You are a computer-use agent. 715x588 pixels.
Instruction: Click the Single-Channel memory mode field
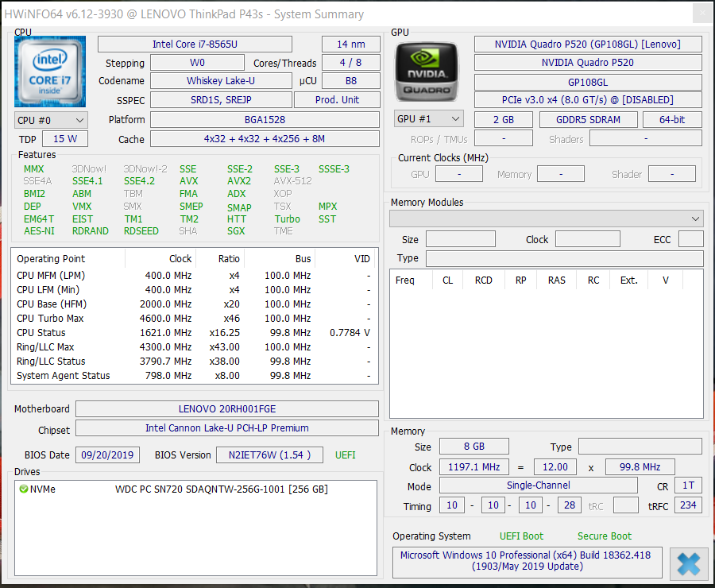(538, 485)
